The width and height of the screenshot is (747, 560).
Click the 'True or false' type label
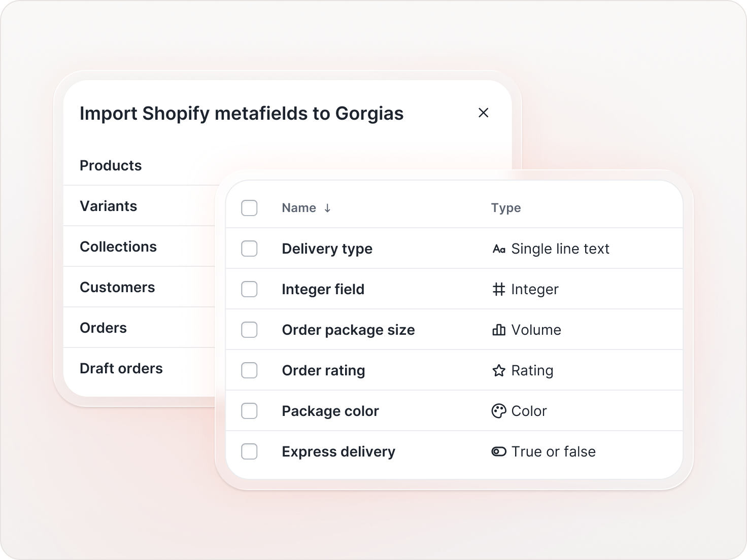[554, 451]
